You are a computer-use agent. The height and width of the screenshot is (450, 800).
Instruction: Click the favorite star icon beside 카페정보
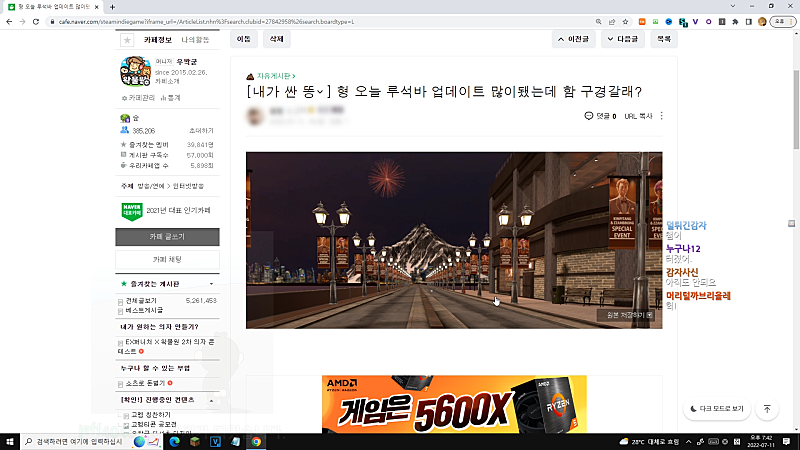[127, 40]
